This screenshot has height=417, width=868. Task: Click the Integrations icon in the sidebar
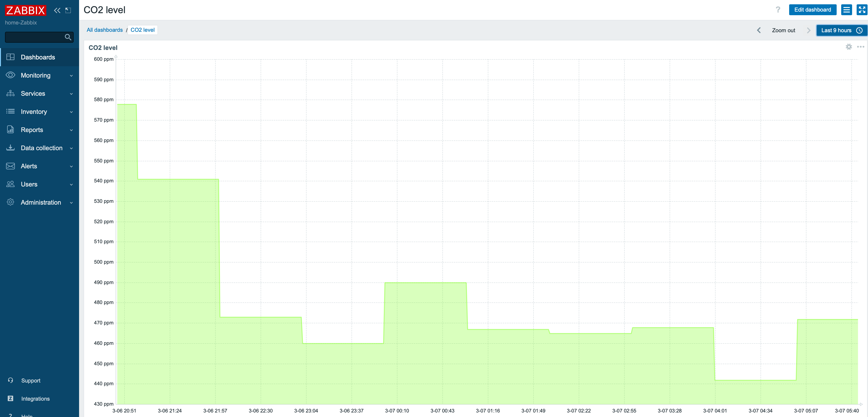pos(10,398)
